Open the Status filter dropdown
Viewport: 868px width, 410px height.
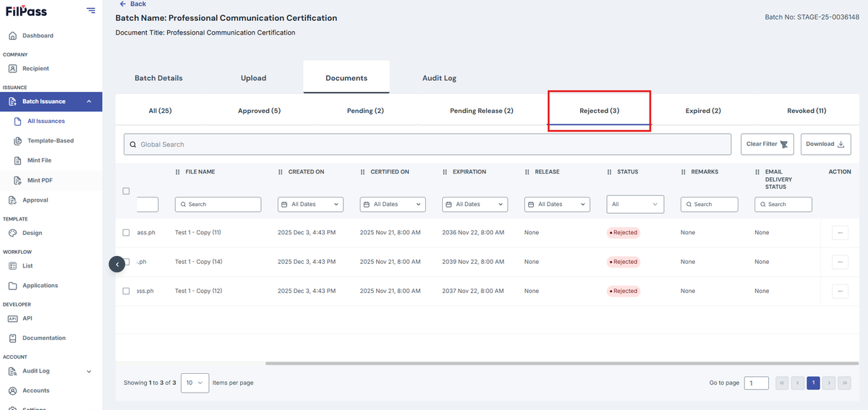[635, 205]
